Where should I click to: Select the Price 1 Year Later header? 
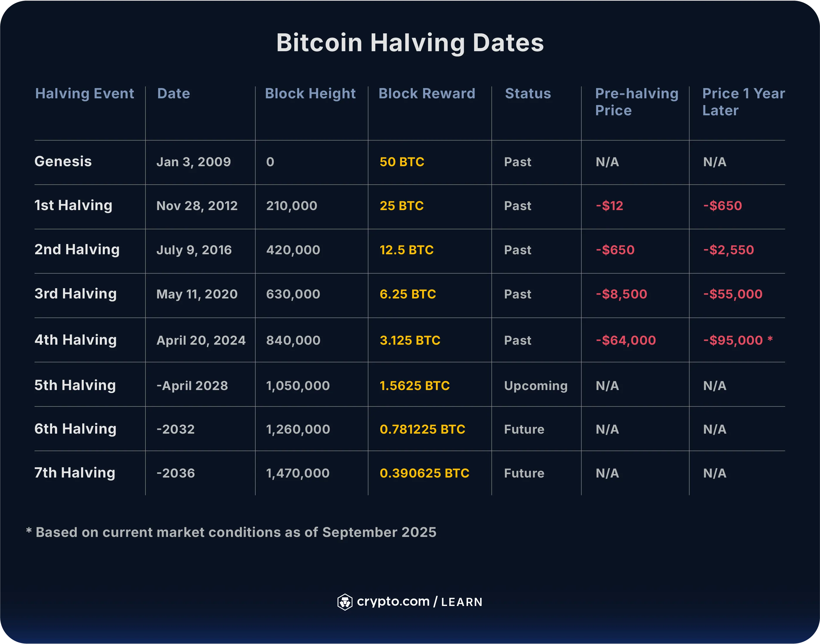click(743, 102)
